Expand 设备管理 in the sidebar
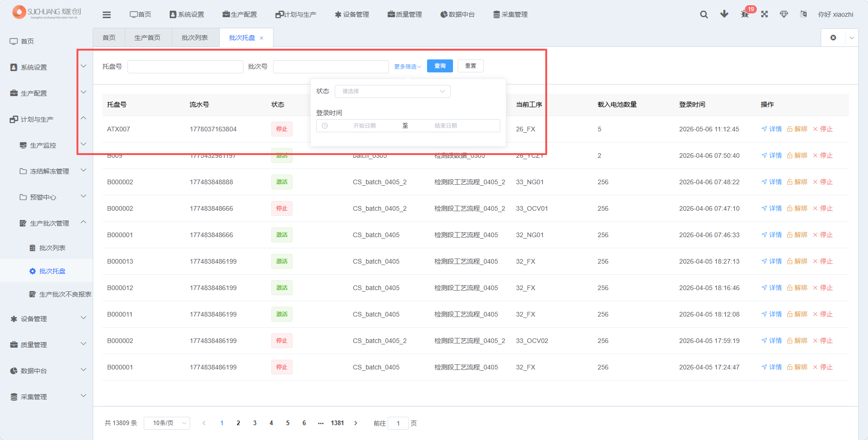868x440 pixels. point(46,319)
